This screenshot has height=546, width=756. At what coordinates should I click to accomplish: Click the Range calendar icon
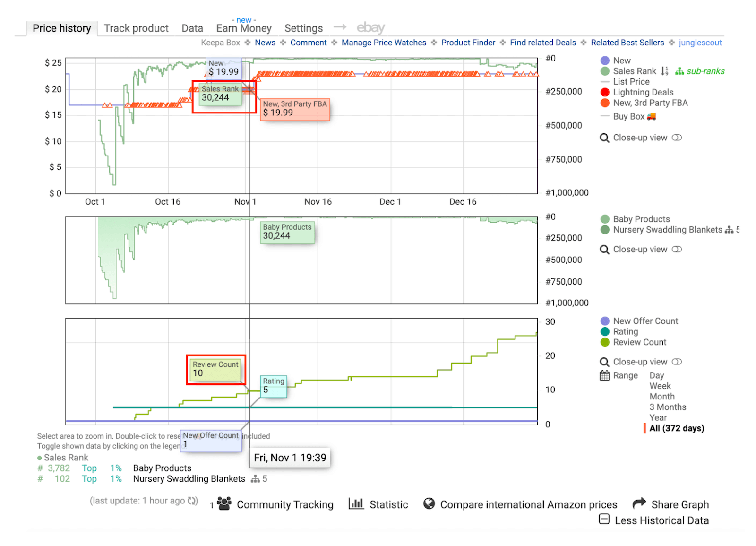[605, 376]
